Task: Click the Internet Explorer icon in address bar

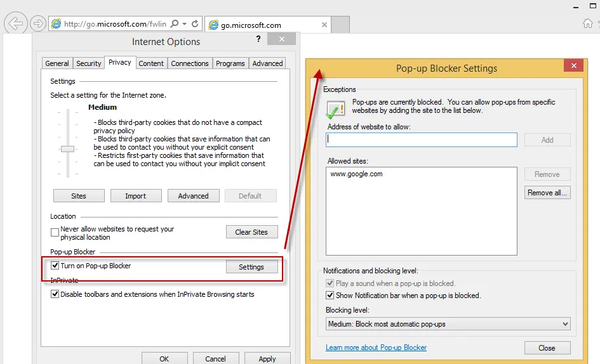Action: point(57,23)
